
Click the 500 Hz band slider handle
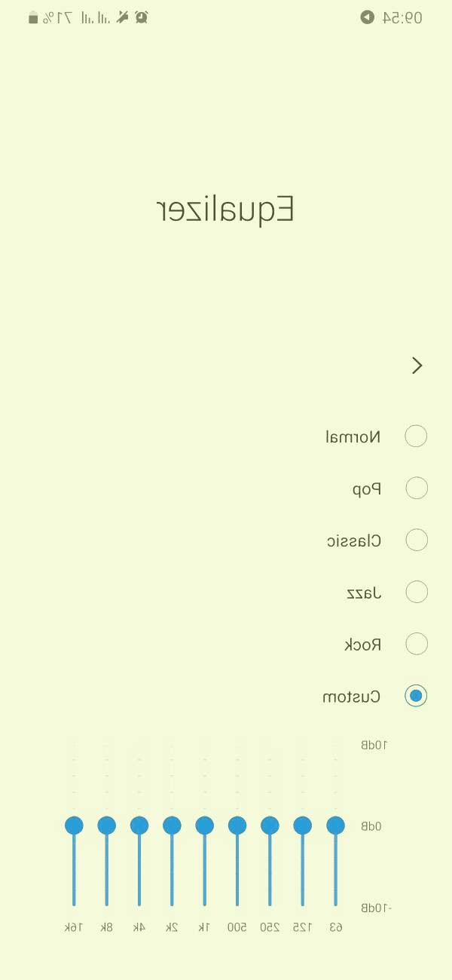coord(237,825)
